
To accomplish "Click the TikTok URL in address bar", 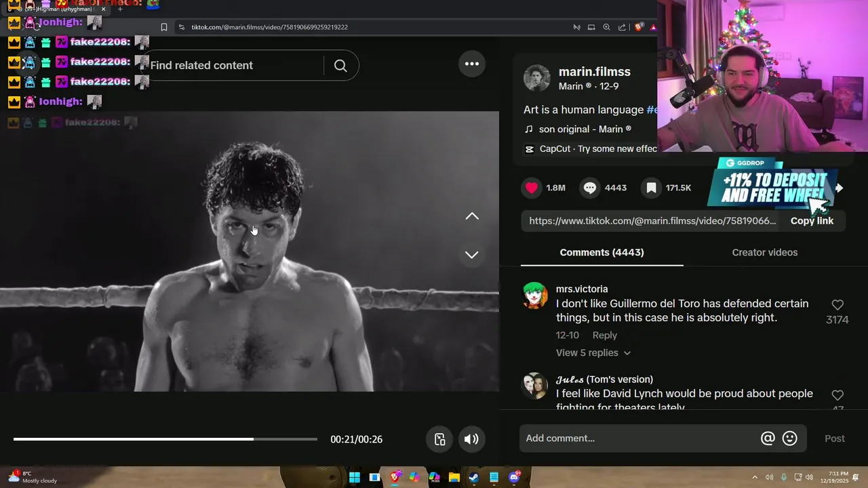I will tap(270, 27).
